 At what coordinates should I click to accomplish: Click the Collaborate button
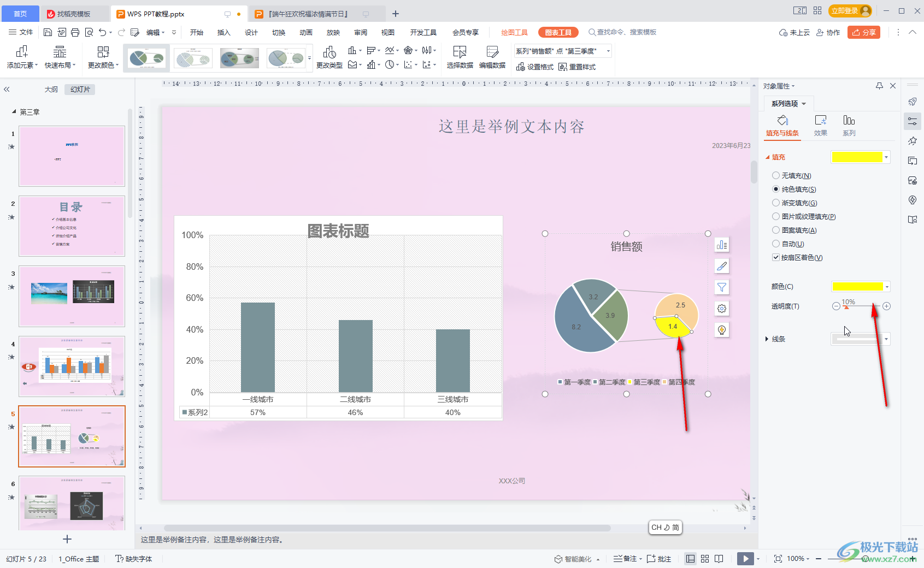coord(828,32)
